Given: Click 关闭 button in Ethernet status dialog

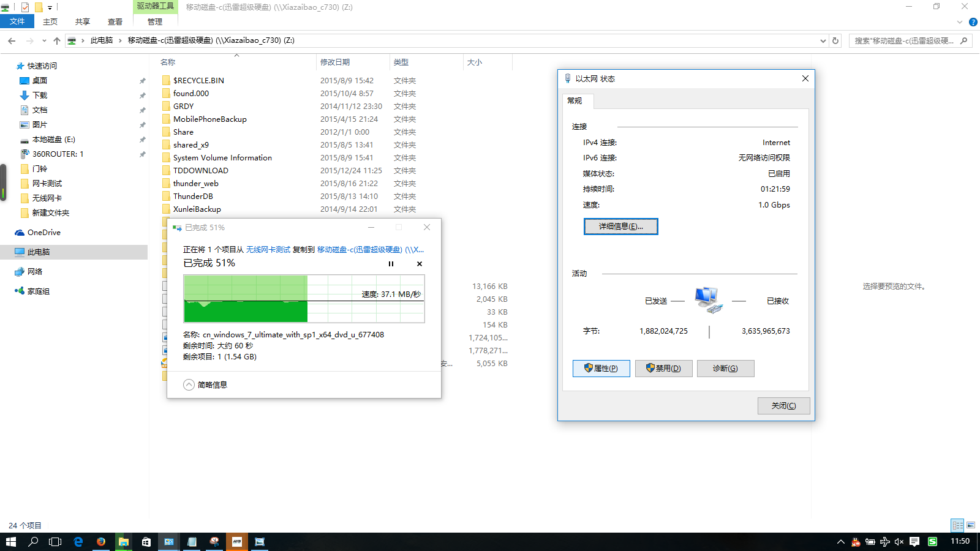Looking at the screenshot, I should click(783, 405).
